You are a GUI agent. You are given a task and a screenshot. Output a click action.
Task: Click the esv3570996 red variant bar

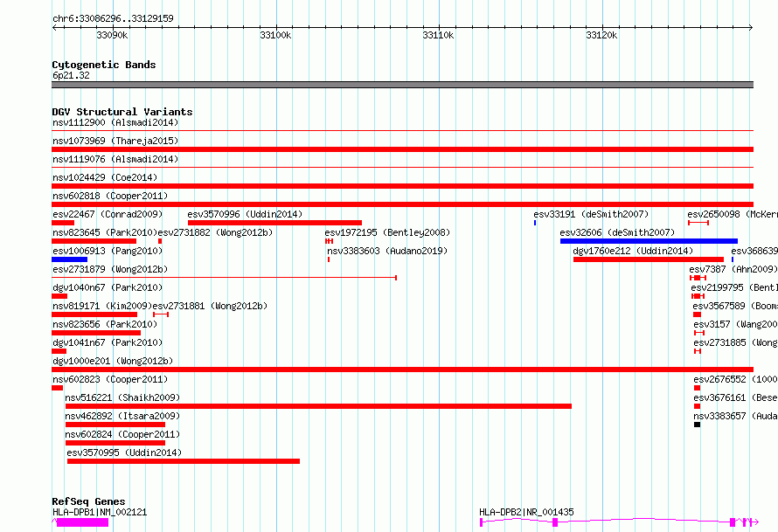tap(274, 223)
